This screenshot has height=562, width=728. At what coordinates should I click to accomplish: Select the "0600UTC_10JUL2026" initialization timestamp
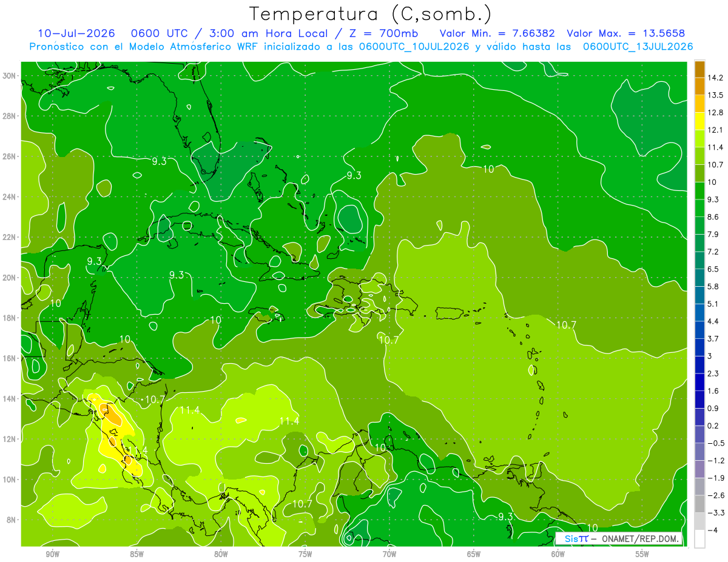pyautogui.click(x=414, y=47)
